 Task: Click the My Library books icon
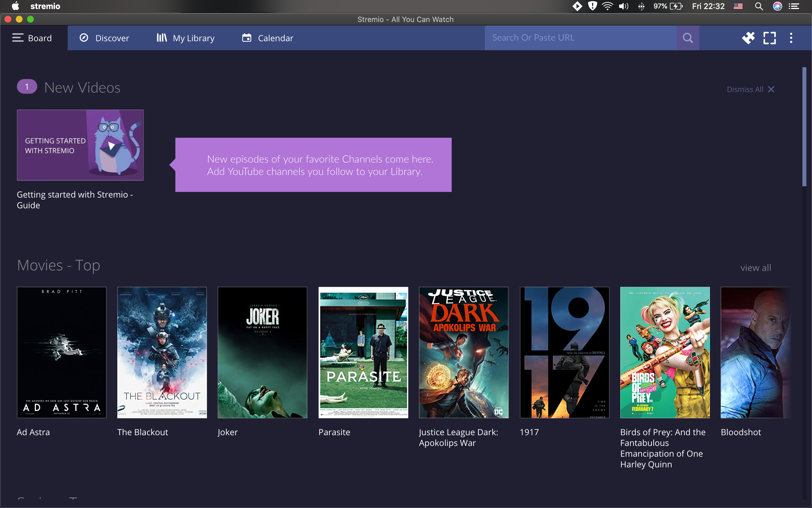pyautogui.click(x=162, y=38)
